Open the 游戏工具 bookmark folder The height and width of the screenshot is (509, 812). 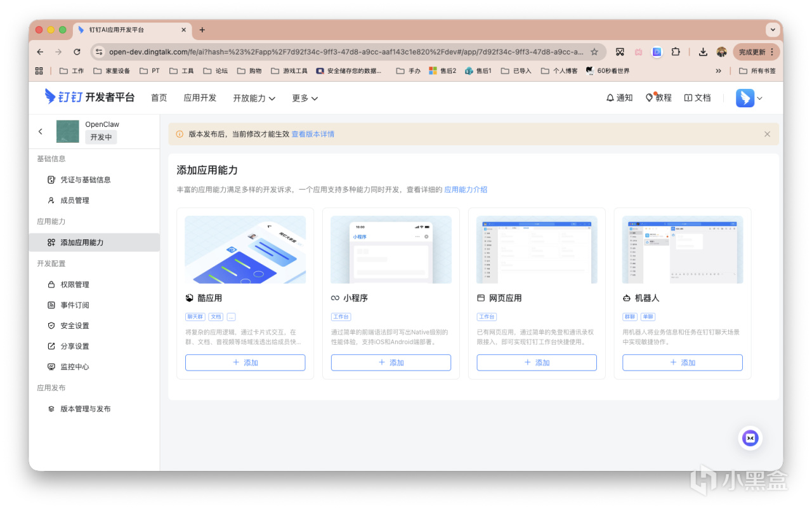click(289, 71)
